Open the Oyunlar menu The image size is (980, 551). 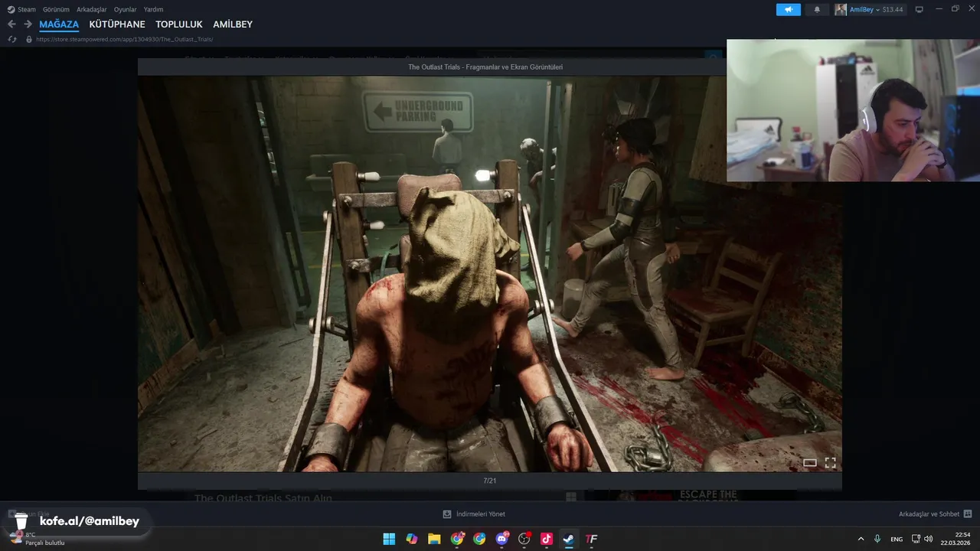[125, 9]
